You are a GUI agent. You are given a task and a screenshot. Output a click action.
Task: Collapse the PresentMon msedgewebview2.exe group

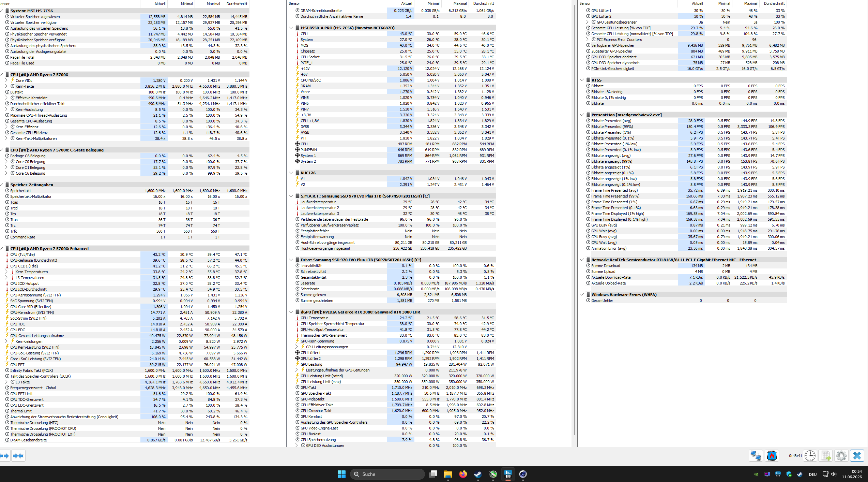(582, 115)
